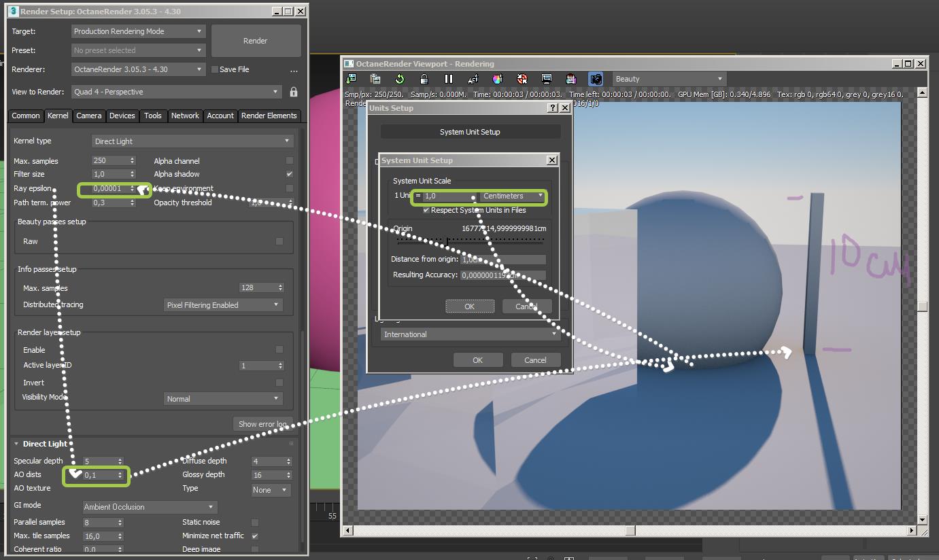Image resolution: width=939 pixels, height=560 pixels.
Task: Enable the Keep environment checkbox
Action: [x=290, y=188]
